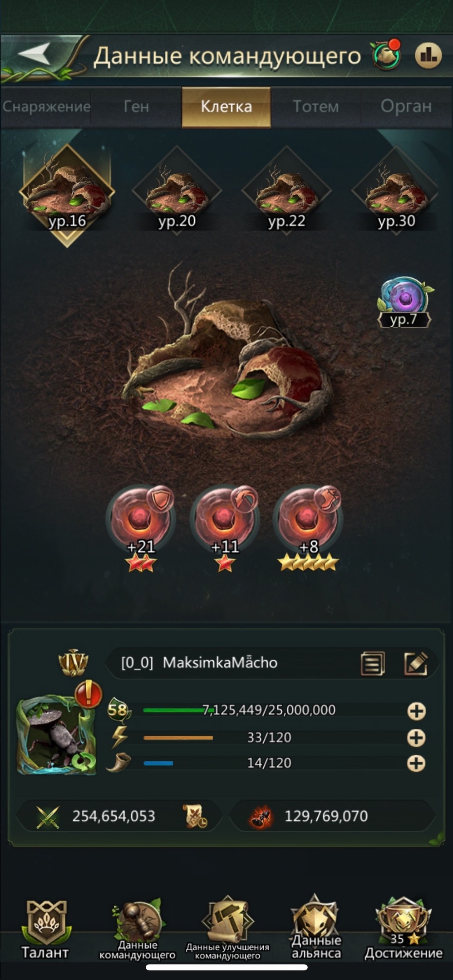Open the ranking bar-chart icon

(x=428, y=55)
